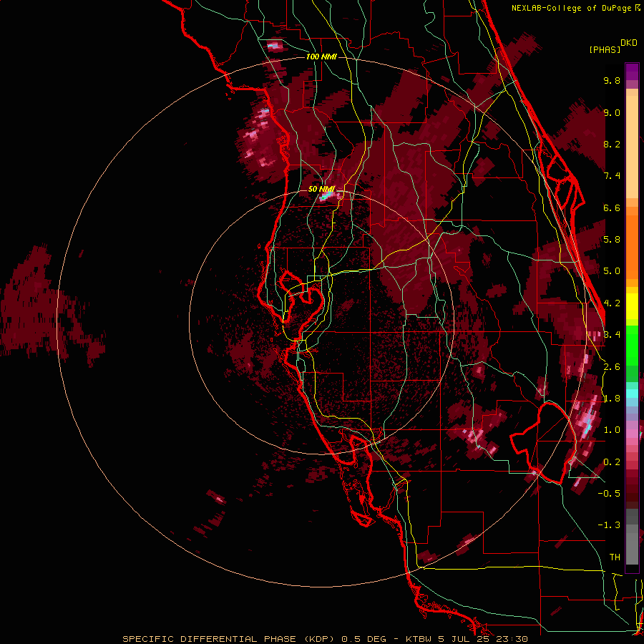Click the purple segment atop the color bar
Viewport: 644px width, 644px height.
pos(632,72)
